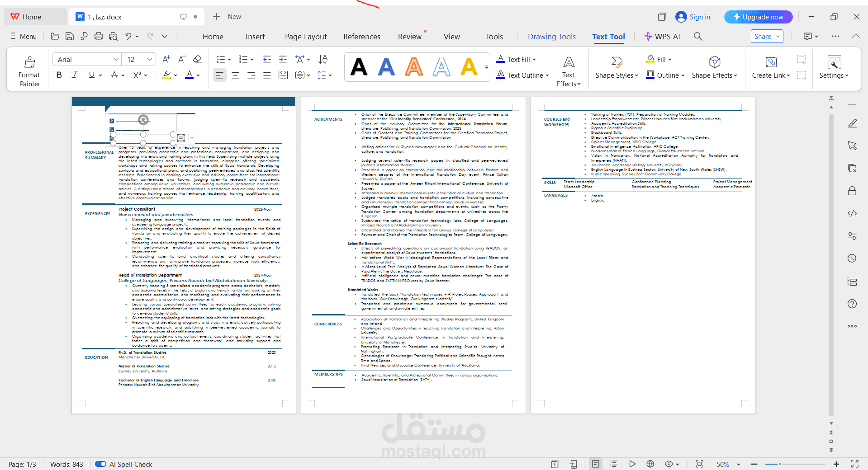Switch to the Home ribbon tab
This screenshot has height=470, width=868.
point(213,37)
